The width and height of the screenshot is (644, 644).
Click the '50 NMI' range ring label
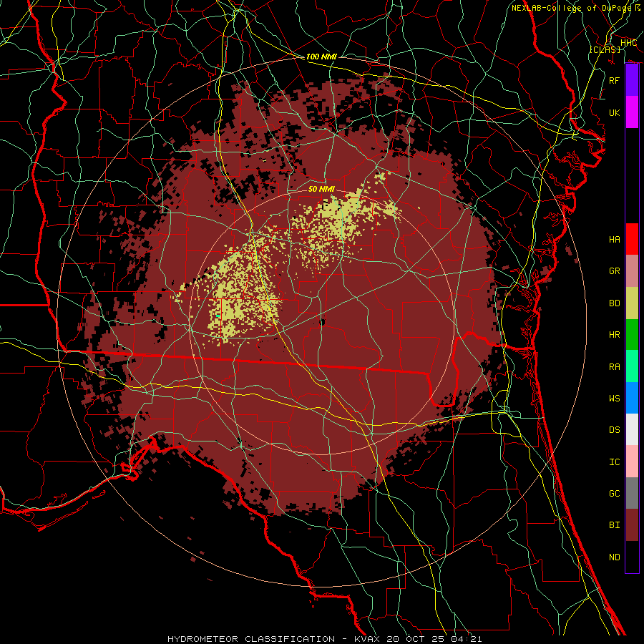coord(321,189)
